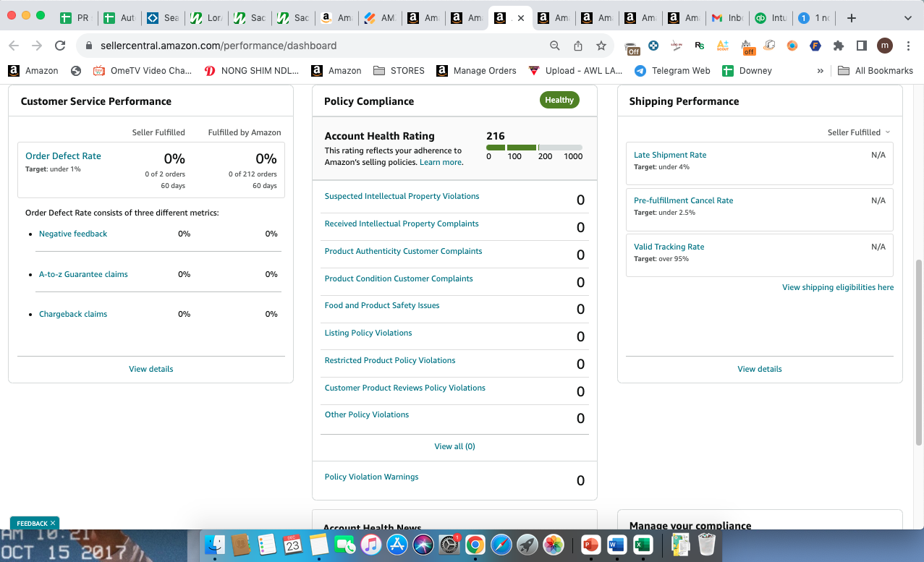The height and width of the screenshot is (562, 924).
Task: Open the Manage Orders bookmark
Action: [x=476, y=71]
